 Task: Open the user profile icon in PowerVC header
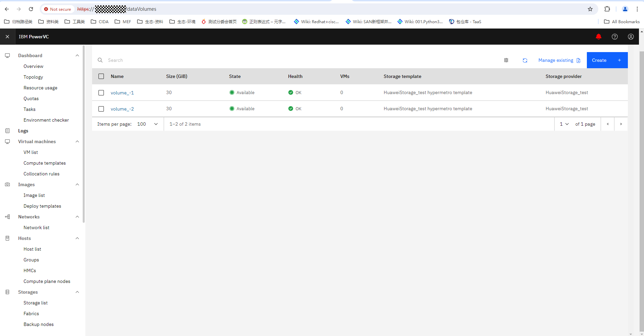coord(631,37)
